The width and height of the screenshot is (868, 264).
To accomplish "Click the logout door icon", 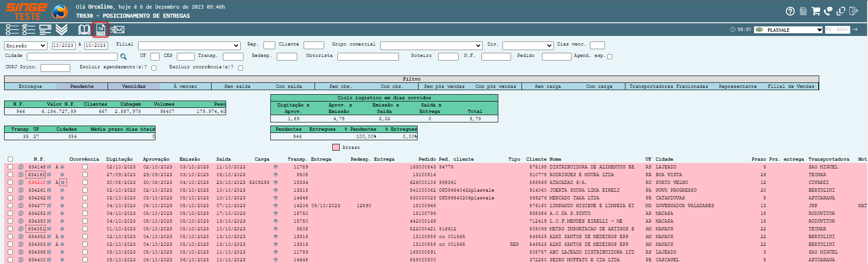I will (854, 11).
